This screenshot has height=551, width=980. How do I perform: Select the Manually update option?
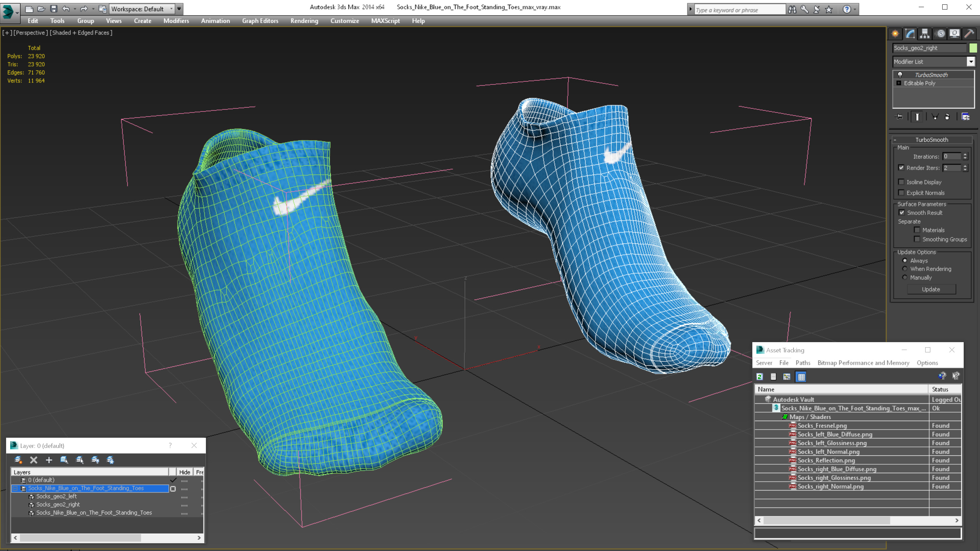(x=905, y=278)
